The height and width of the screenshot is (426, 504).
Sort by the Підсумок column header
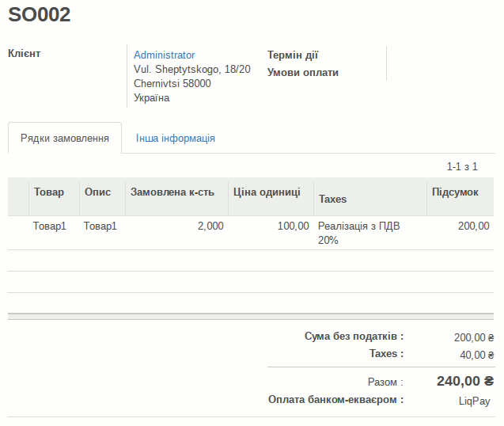pos(455,192)
